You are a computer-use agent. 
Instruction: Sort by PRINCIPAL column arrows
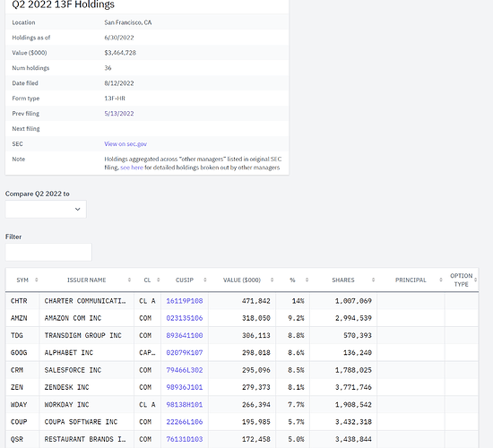click(441, 280)
